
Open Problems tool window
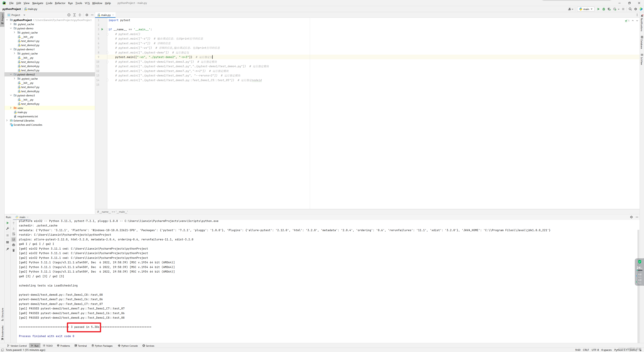(x=64, y=346)
